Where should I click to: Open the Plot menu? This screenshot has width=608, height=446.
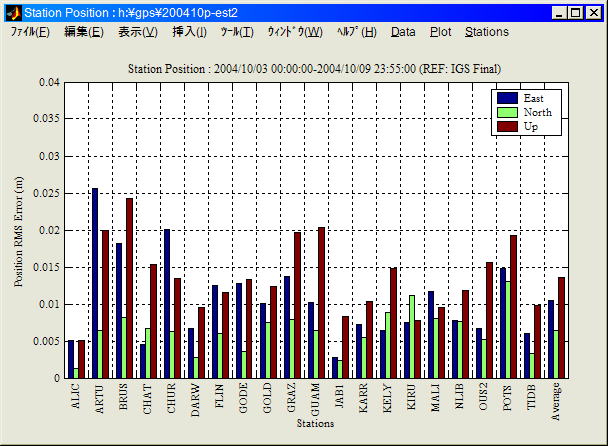point(440,32)
